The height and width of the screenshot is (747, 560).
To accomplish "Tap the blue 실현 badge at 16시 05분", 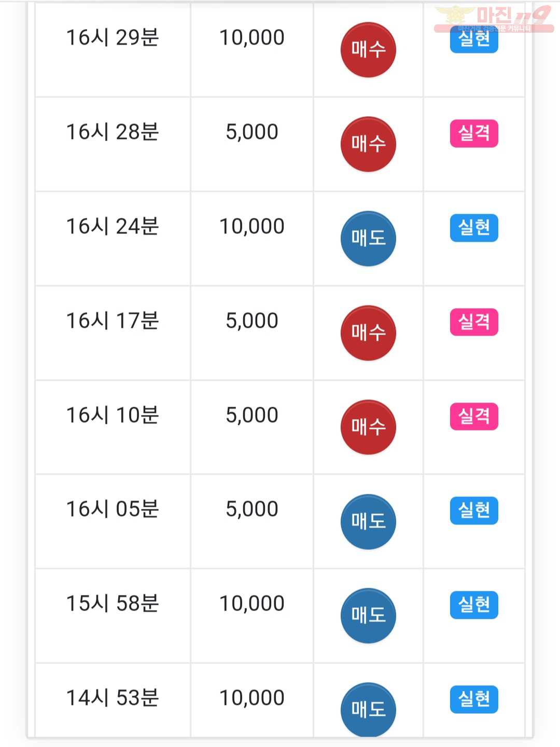I will click(474, 510).
